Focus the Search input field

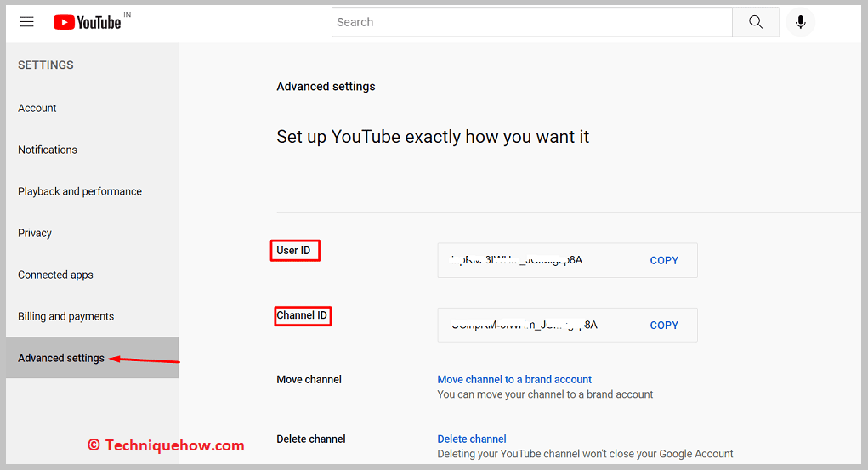532,22
